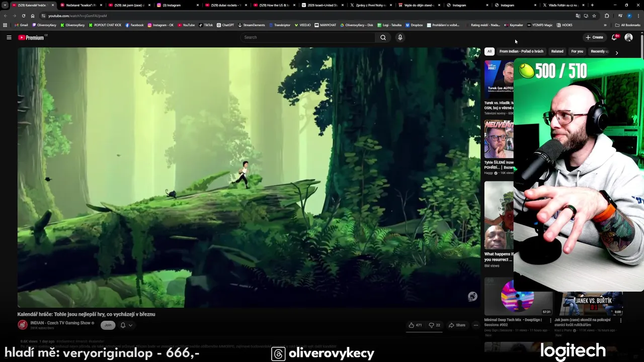
Task: Click the video player to pause playback
Action: [249, 177]
